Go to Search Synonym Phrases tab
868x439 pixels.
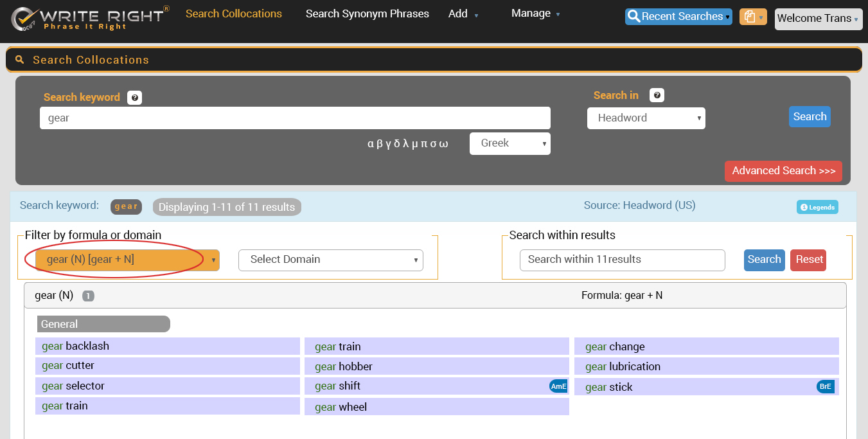coord(367,13)
